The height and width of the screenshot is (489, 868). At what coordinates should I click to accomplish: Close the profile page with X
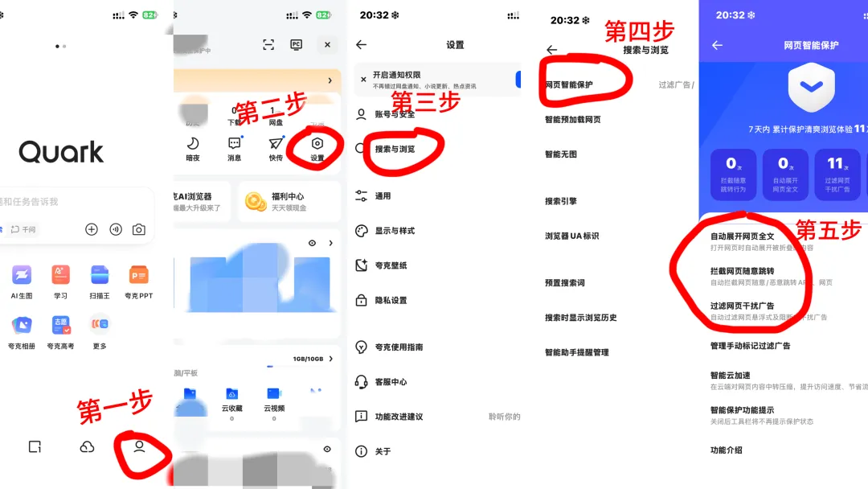click(x=327, y=45)
